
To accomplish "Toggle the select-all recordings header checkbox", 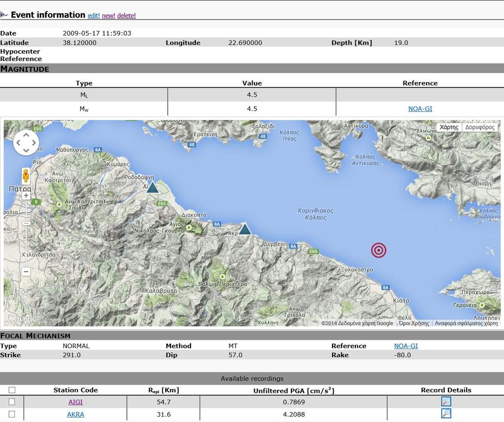I will 12,390.
